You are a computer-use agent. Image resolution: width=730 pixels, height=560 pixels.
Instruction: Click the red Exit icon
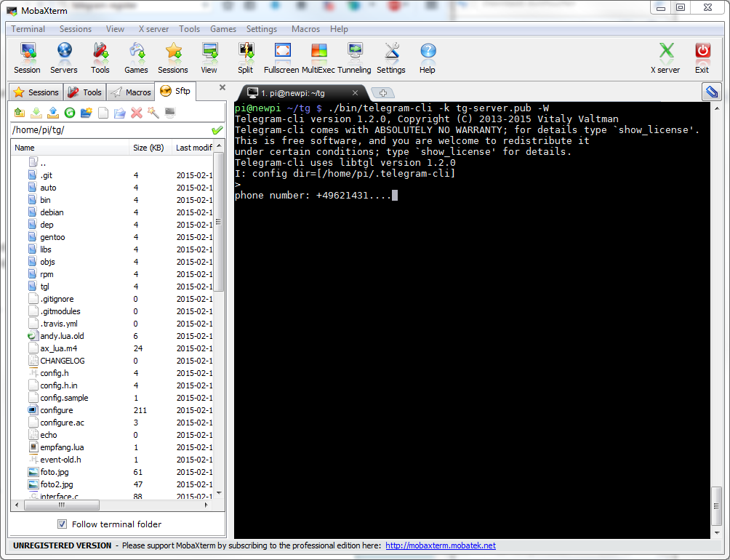coord(702,57)
